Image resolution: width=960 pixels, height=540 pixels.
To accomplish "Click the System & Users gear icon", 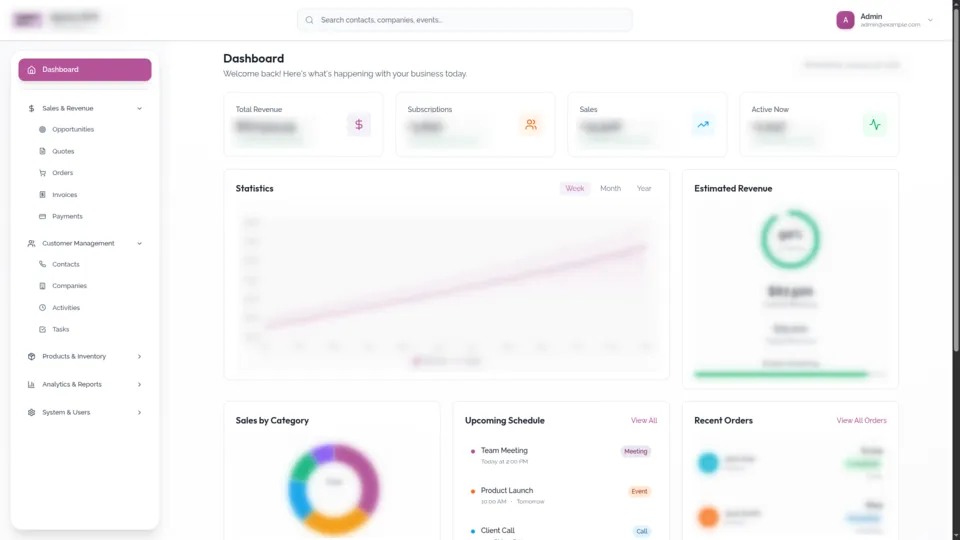I will tap(31, 413).
